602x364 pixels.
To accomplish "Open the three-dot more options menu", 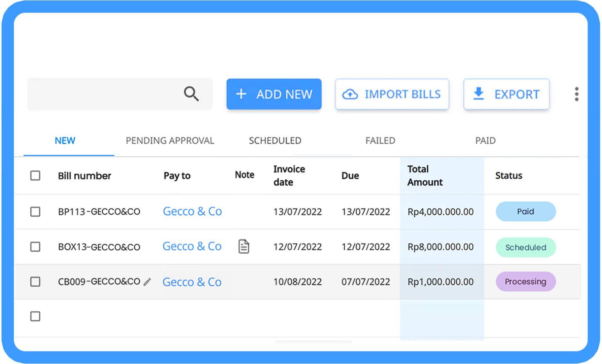I will coord(577,94).
